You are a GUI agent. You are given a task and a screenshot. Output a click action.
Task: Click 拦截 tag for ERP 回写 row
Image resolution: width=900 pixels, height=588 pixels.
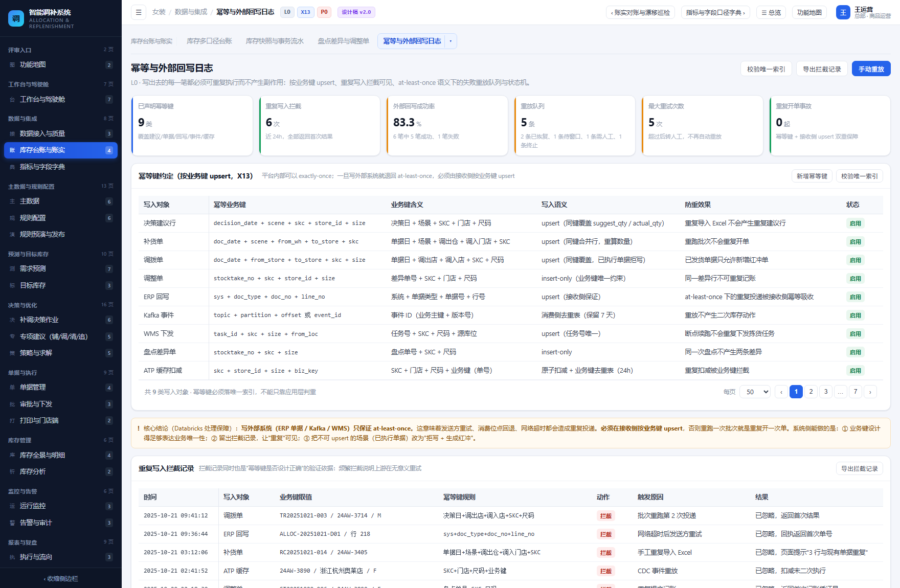[605, 534]
